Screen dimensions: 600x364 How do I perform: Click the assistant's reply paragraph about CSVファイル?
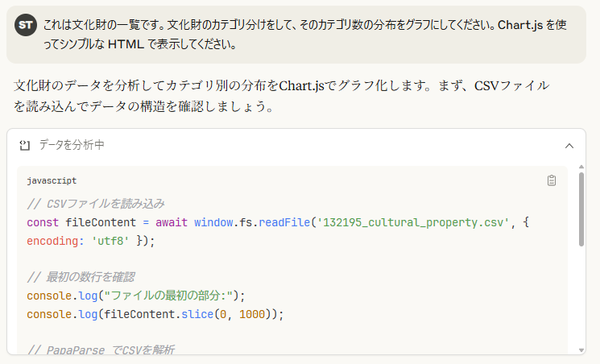(x=282, y=95)
